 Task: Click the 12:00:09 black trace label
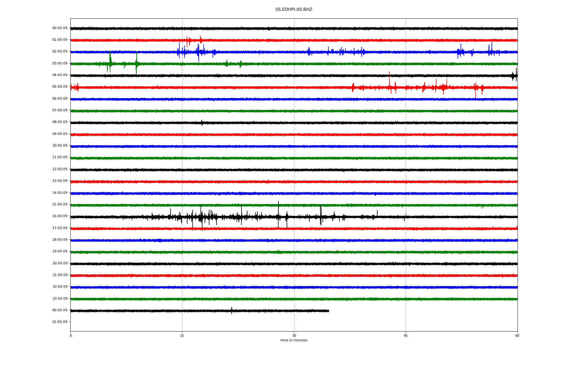60,169
